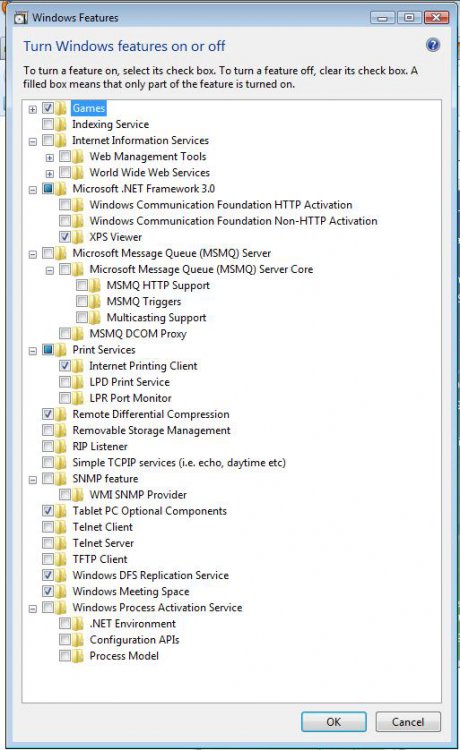Screen dimensions: 460x750
Task: Click the World Wide Web Services folder icon
Action: click(78, 173)
